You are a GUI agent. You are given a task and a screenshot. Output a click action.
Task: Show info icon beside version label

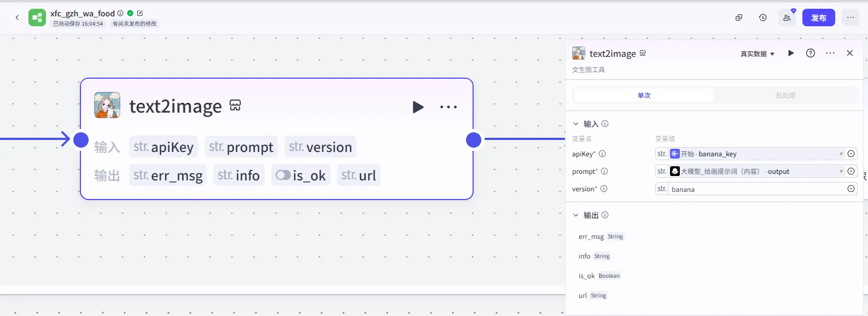(604, 189)
